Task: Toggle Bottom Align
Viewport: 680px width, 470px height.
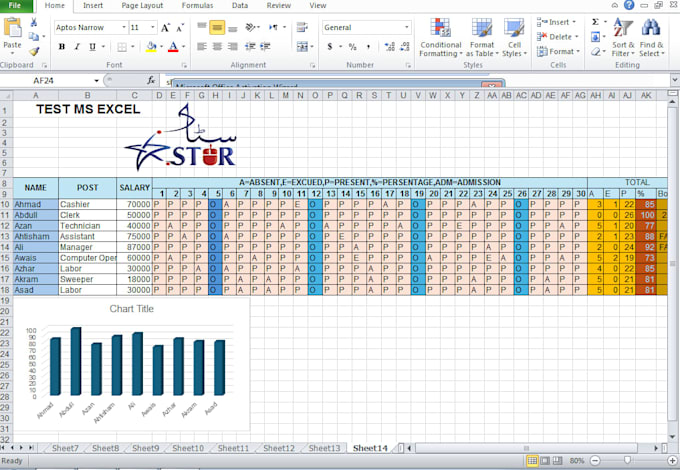Action: point(232,27)
